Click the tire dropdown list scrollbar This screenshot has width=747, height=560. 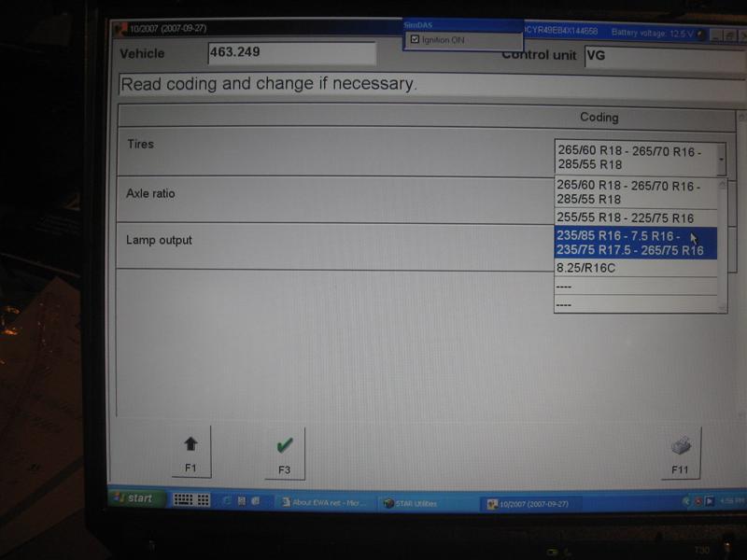722,243
